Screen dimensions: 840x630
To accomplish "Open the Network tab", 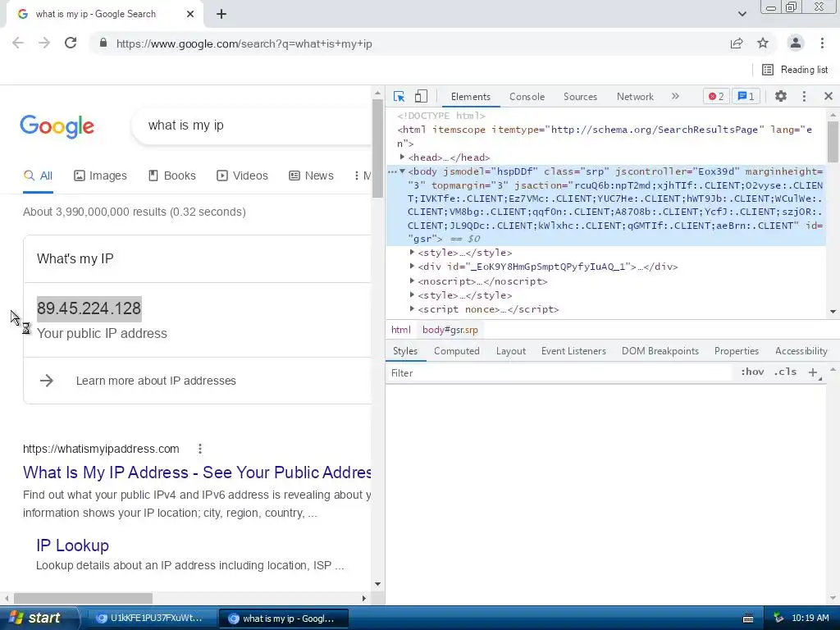I will pos(635,97).
